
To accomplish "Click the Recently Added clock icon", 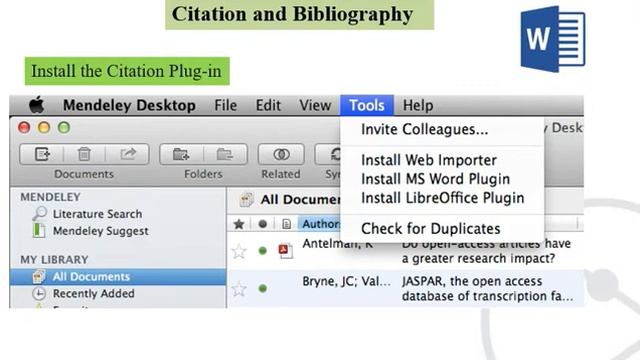I will pos(39,293).
